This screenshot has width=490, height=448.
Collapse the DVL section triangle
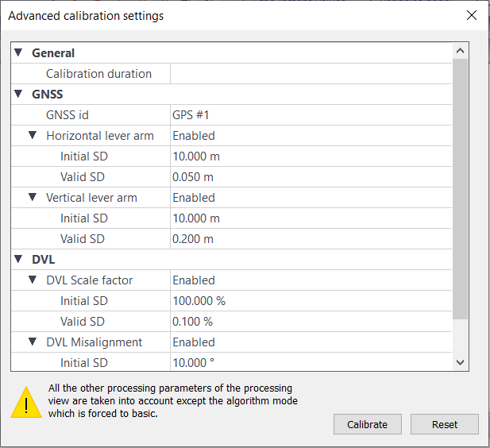click(x=18, y=259)
